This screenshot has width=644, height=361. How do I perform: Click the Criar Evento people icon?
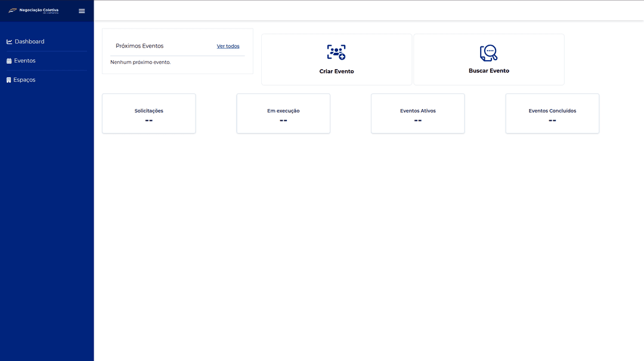point(336,52)
